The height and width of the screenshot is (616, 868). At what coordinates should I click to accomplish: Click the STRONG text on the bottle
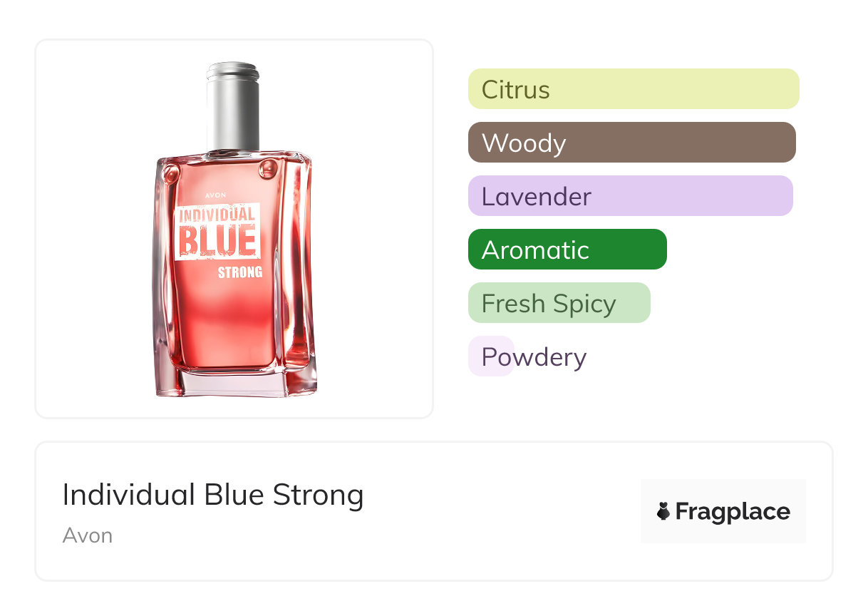pyautogui.click(x=239, y=272)
